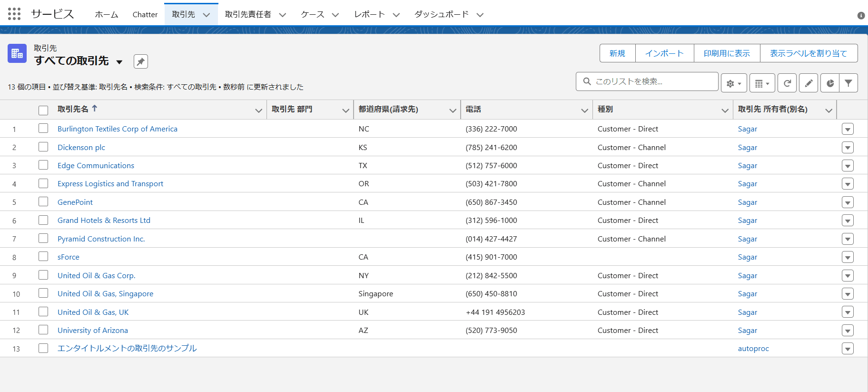
Task: Open list view controls gear
Action: coord(734,83)
